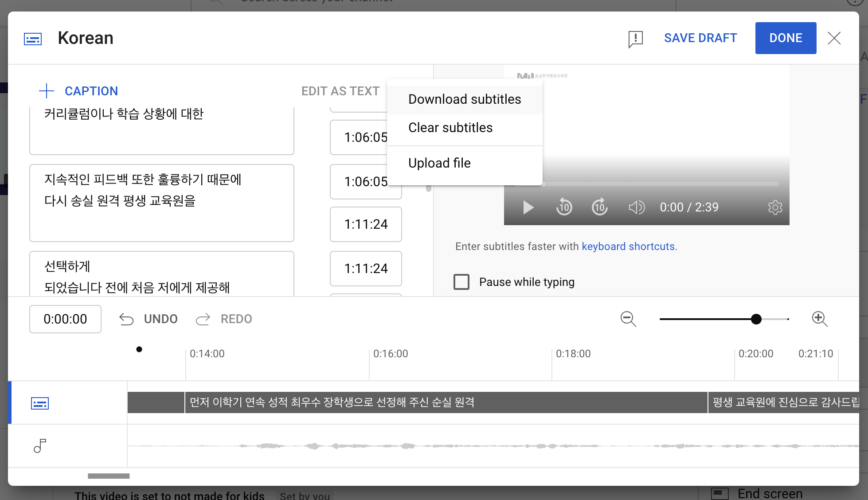
Task: Select Upload file option
Action: pos(439,163)
